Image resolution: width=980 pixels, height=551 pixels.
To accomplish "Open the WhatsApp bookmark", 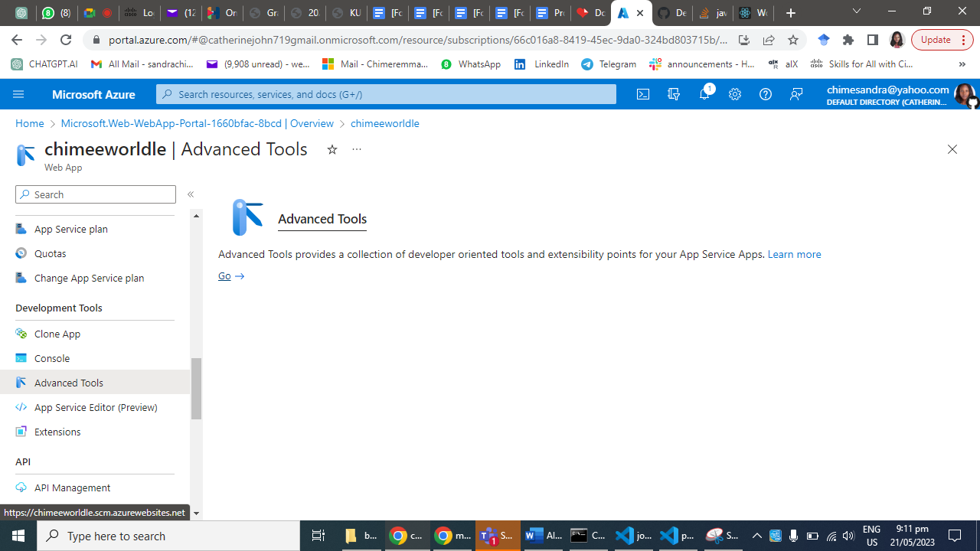I will [x=471, y=64].
